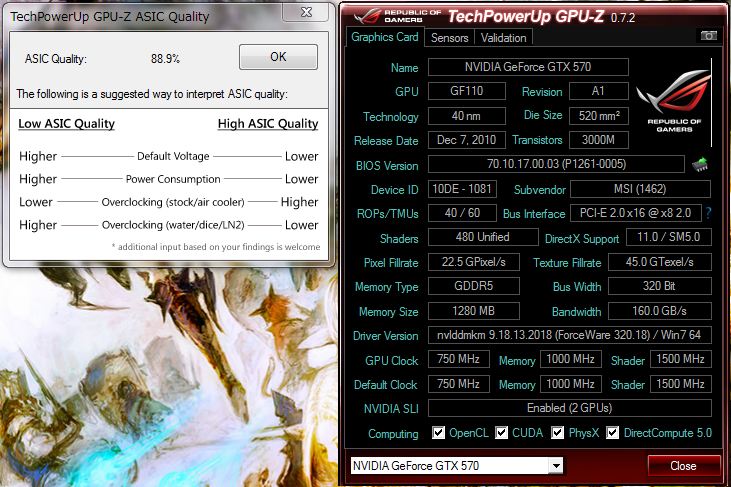Screen dimensions: 731x487
Task: Close the ASIC Quality dialog with X
Action: [x=306, y=12]
